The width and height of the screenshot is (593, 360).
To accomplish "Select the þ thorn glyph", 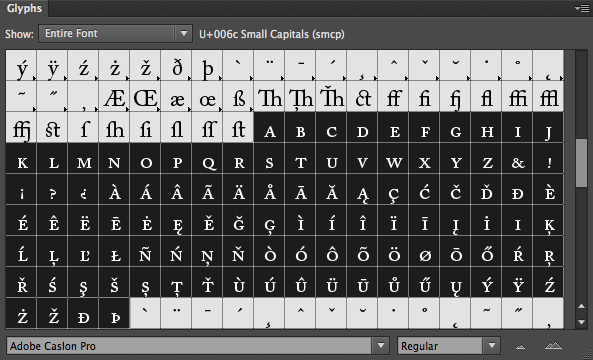I will pos(207,65).
